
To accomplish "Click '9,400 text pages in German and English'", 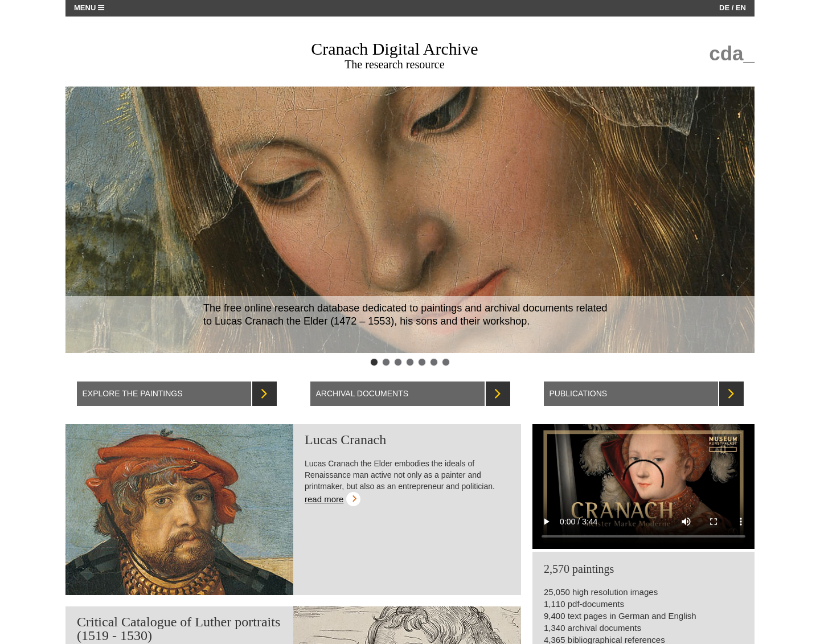I will [x=620, y=616].
